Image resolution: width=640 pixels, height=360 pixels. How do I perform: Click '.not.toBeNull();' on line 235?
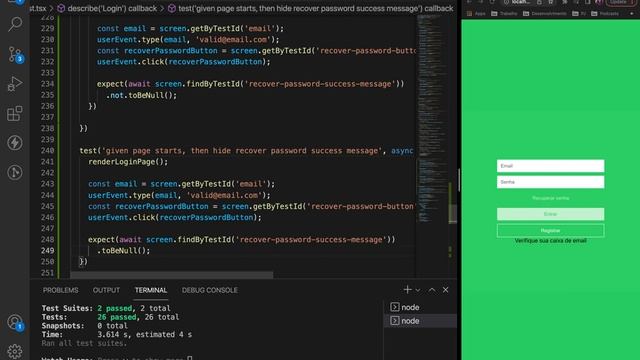tap(142, 95)
